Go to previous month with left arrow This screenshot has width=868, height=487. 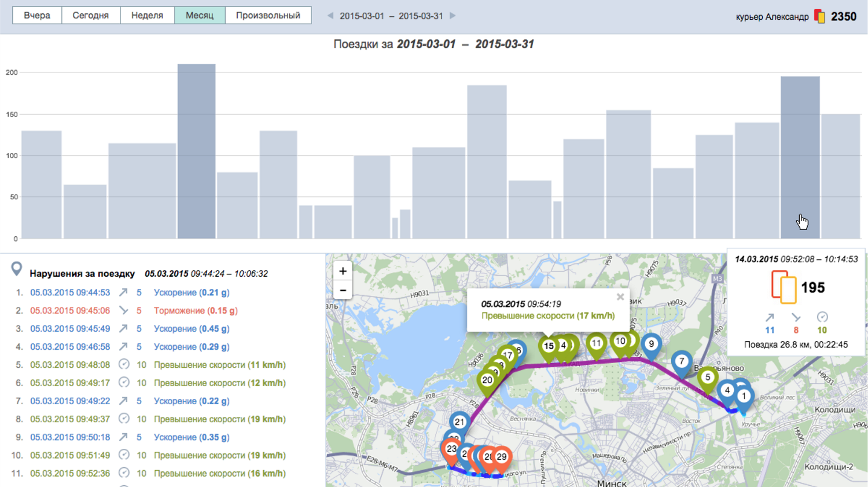coord(330,16)
